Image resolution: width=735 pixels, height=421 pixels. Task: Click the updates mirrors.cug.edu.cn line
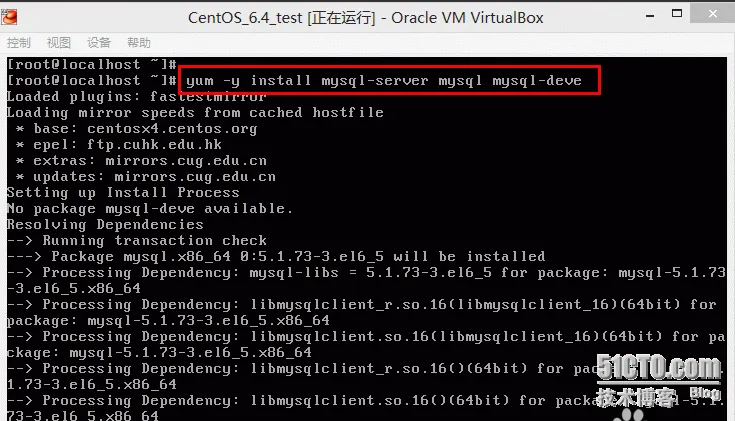(145, 177)
